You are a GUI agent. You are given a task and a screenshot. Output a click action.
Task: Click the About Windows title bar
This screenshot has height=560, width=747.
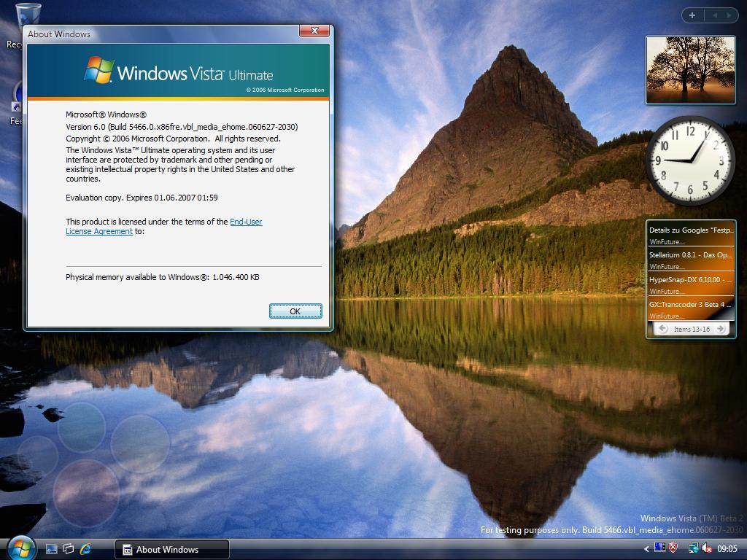click(x=162, y=34)
